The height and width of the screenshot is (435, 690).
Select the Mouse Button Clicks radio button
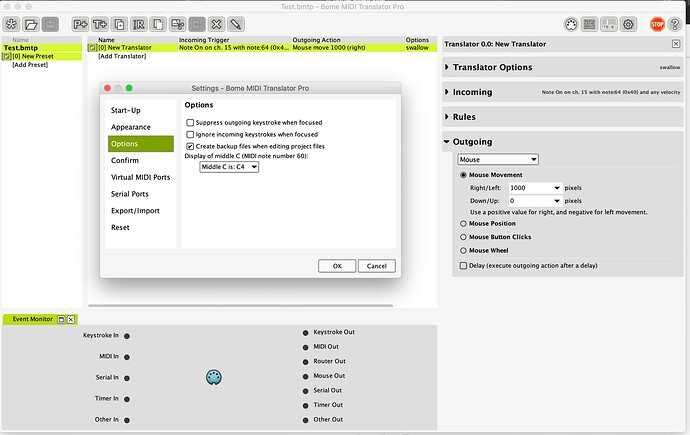point(463,237)
